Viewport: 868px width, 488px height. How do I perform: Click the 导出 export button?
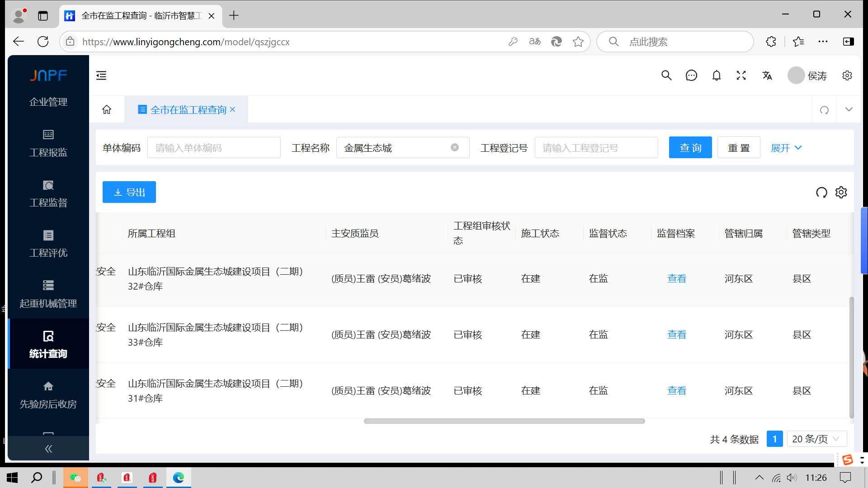click(129, 192)
